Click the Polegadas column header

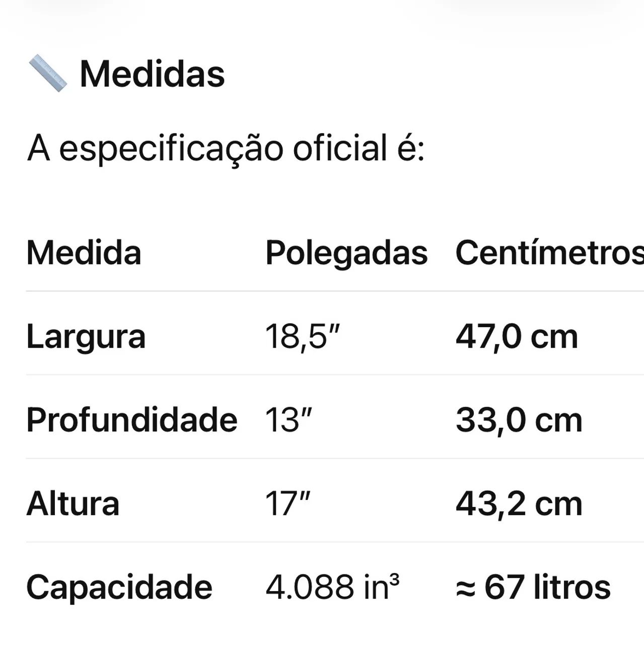point(346,252)
